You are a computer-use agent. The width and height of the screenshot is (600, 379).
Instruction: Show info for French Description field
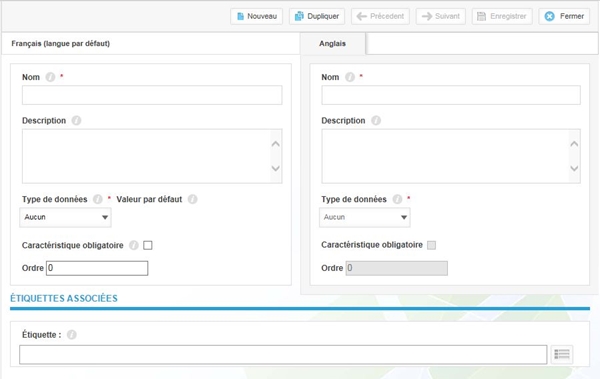76,121
